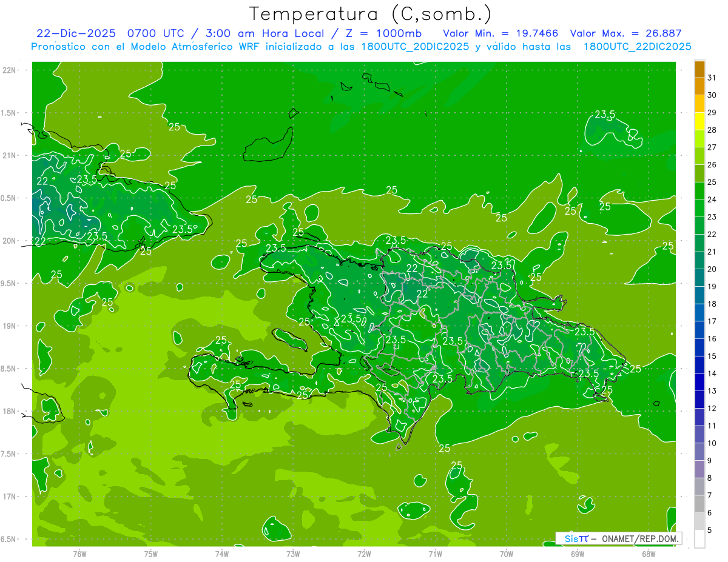The width and height of the screenshot is (728, 562).
Task: Click the 1.5N latitude axis label
Action: pyautogui.click(x=8, y=113)
